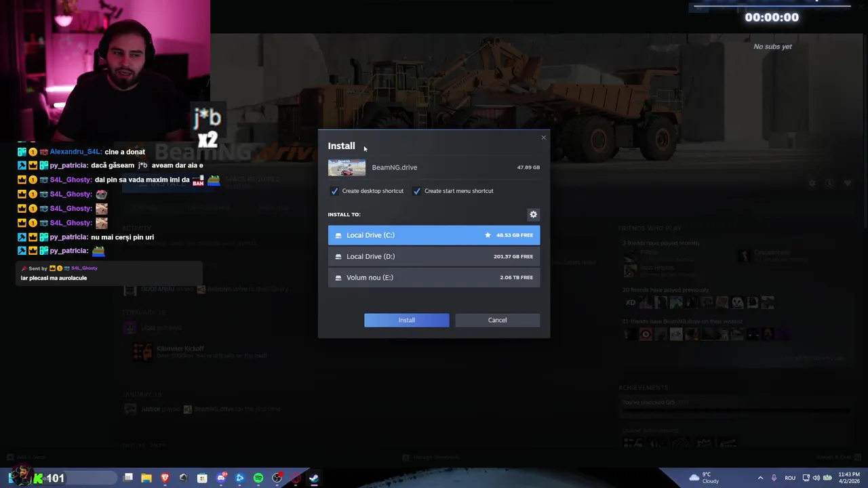Click the 2.06 TB FREE label
The width and height of the screenshot is (868, 488).
pos(516,278)
